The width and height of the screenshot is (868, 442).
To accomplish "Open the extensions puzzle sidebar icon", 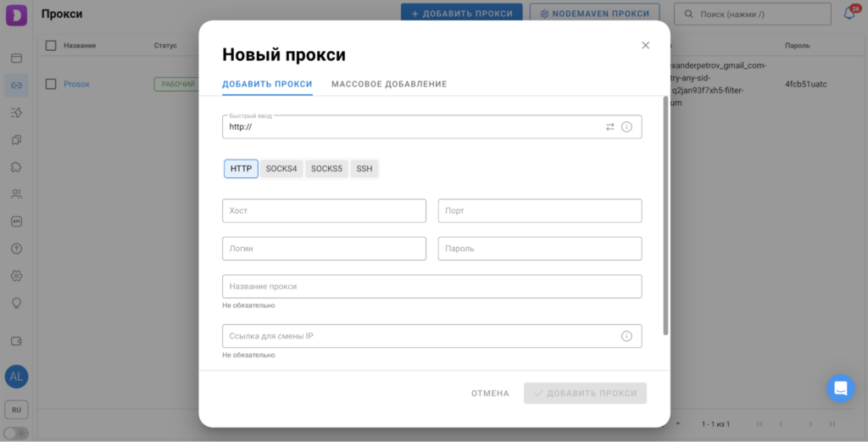I will [x=17, y=167].
